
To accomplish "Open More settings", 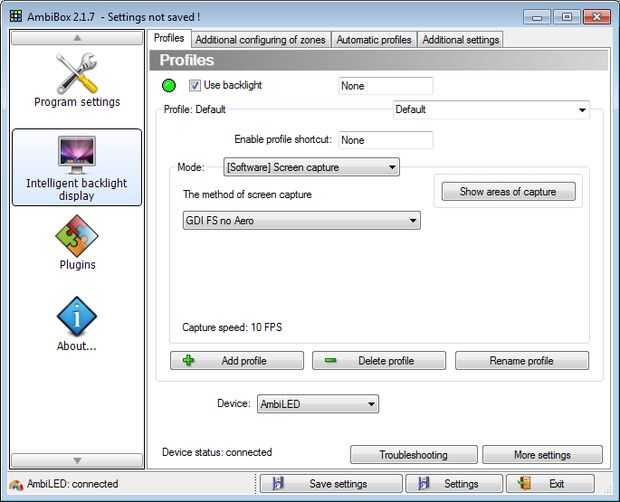I will 542,455.
